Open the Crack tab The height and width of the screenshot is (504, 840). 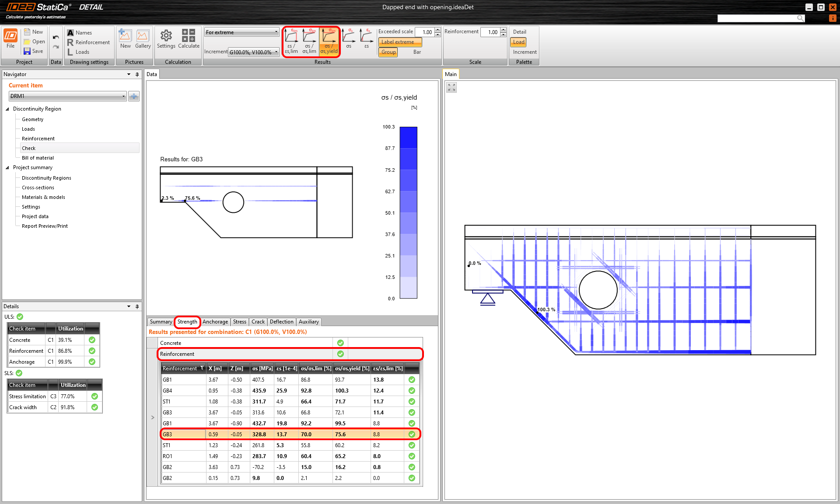258,322
